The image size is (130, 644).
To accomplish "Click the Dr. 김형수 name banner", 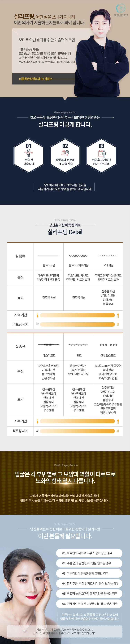I will click(x=43, y=78).
